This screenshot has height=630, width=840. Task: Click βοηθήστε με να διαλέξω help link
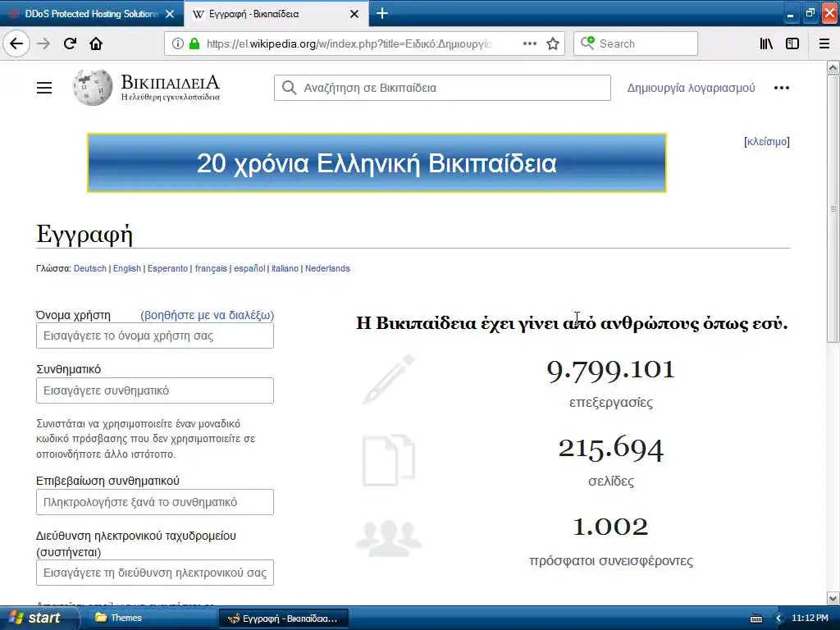coord(207,315)
